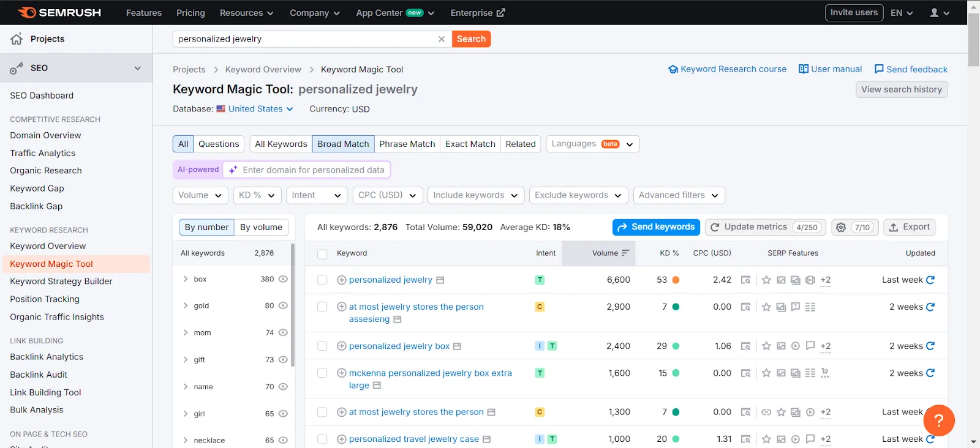Switch groups to By volume
980x448 pixels.
[261, 227]
